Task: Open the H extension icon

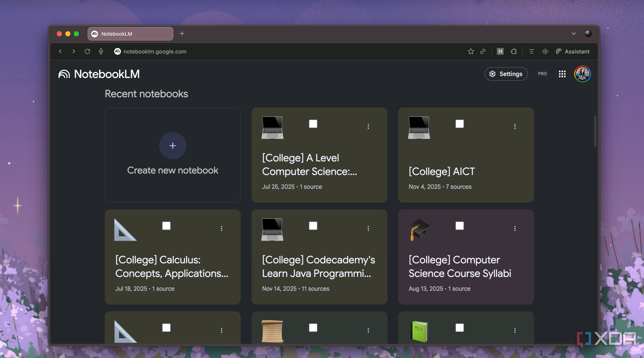Action: (500, 51)
